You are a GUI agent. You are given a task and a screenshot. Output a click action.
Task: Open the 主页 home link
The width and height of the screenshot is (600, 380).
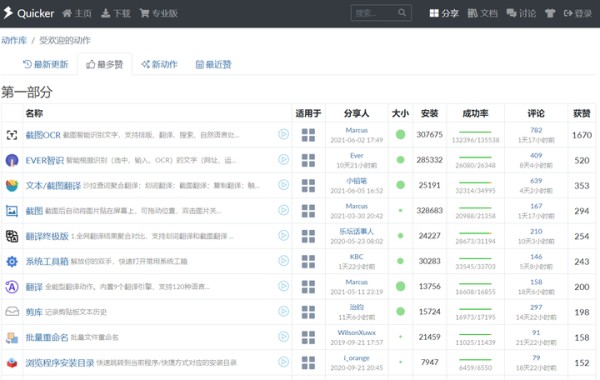[77, 13]
